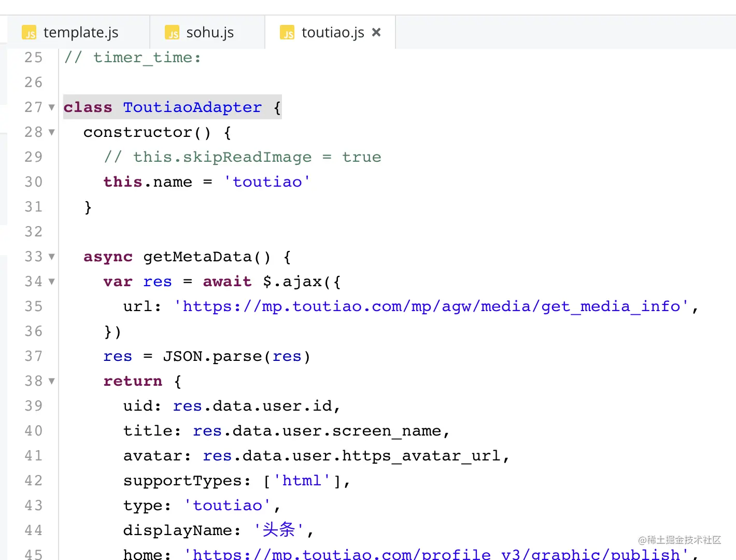Click the 'class' keyword on line 27

88,107
